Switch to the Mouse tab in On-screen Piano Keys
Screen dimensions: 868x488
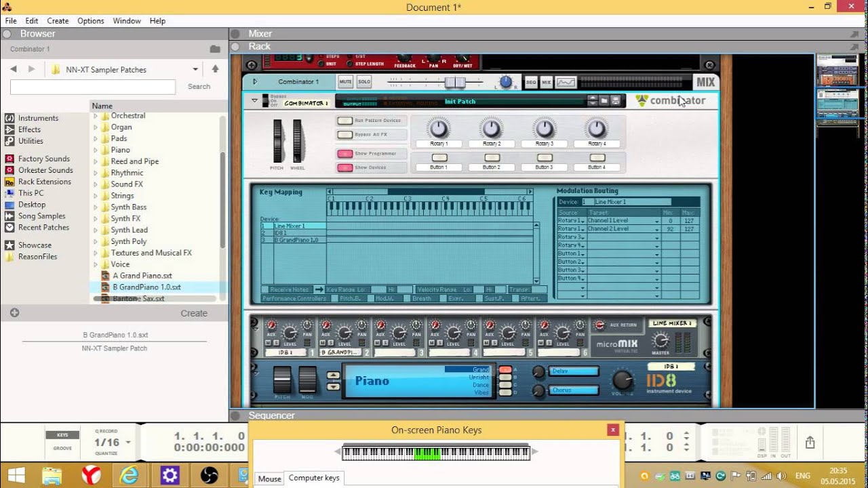[269, 479]
